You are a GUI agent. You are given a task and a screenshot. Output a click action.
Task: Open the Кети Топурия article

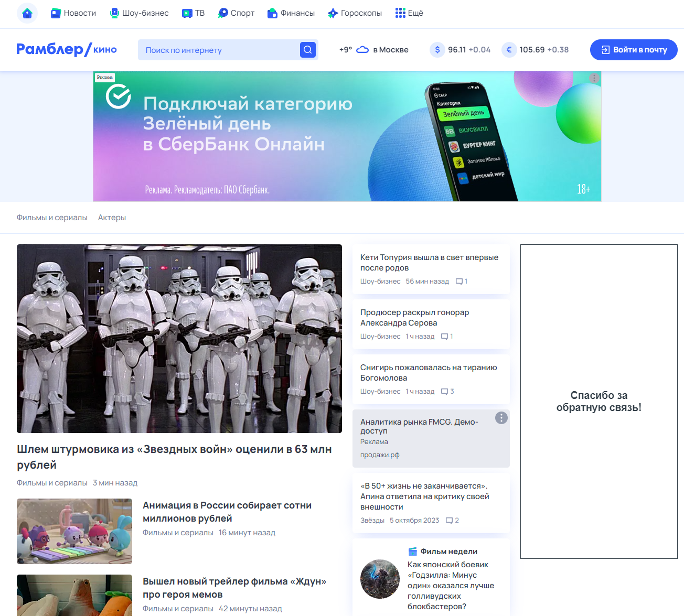pyautogui.click(x=429, y=263)
